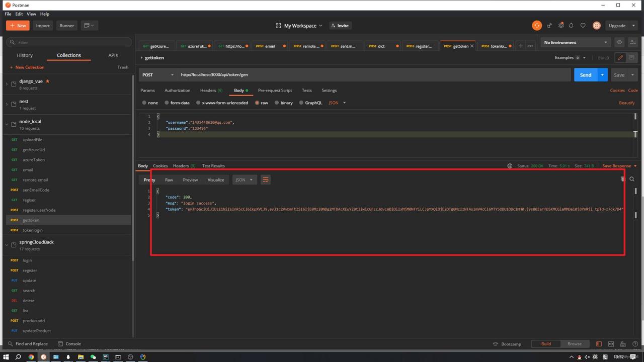The image size is (644, 362).
Task: Switch to response Raw view
Action: pyautogui.click(x=169, y=180)
